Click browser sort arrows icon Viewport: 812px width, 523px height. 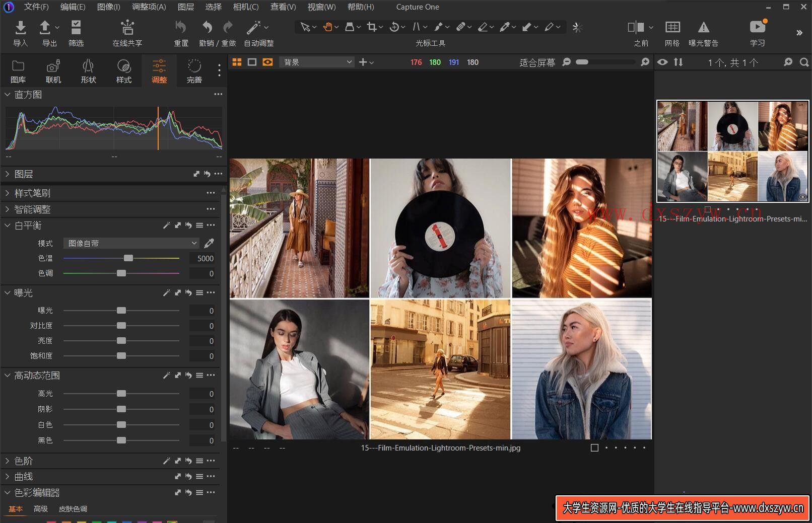[x=679, y=62]
